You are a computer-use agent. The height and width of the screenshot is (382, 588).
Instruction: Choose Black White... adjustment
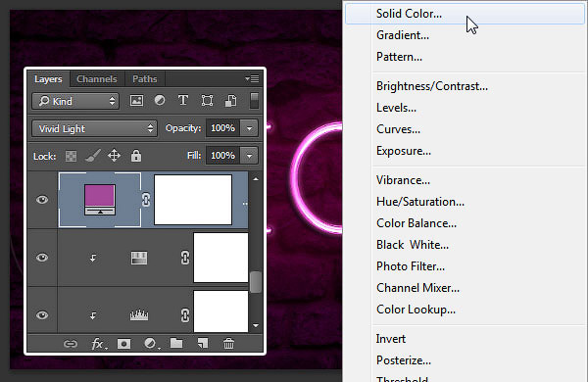[x=465, y=245]
